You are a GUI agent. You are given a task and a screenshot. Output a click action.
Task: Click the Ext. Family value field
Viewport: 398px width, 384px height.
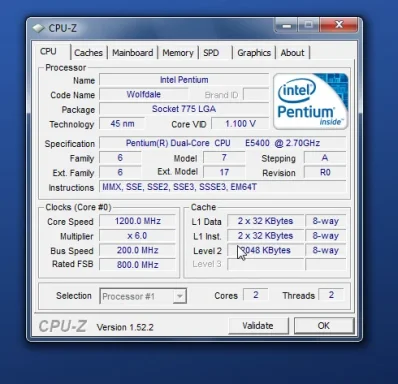pos(120,172)
